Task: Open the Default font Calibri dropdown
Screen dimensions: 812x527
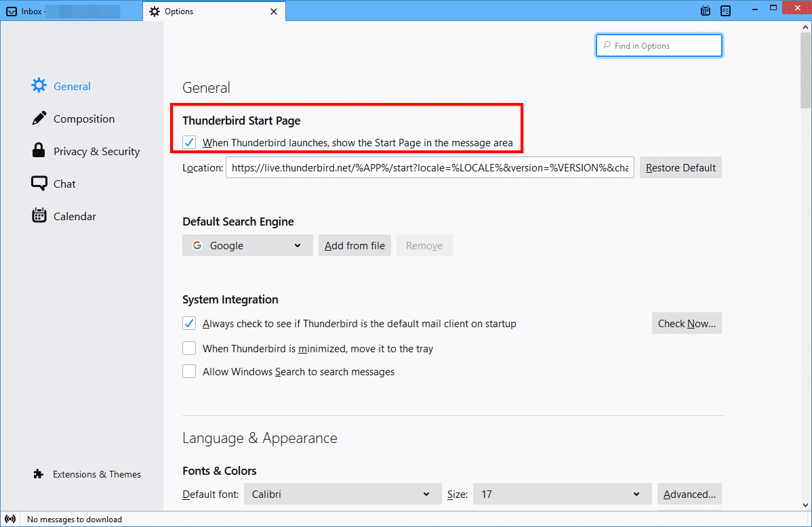Action: coord(342,494)
